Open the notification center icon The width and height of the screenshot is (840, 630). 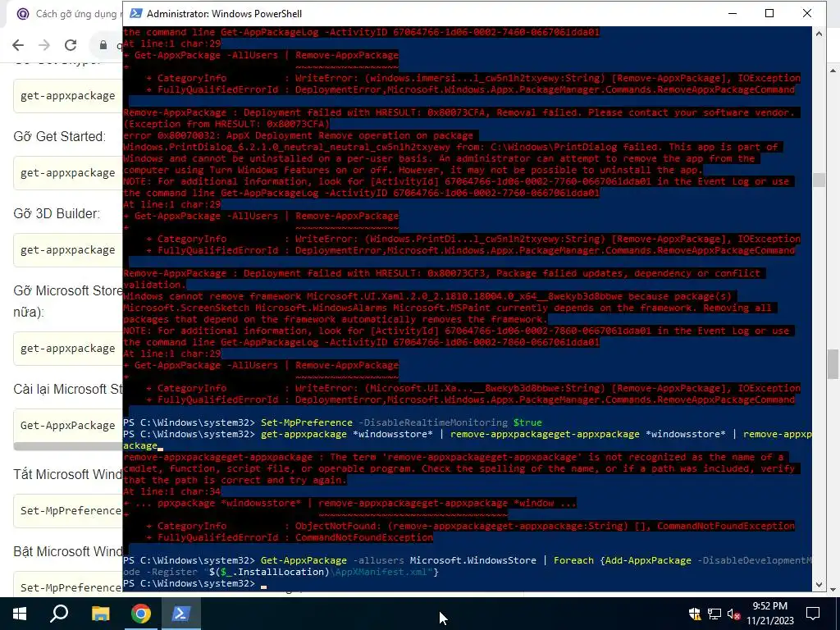[x=813, y=614]
